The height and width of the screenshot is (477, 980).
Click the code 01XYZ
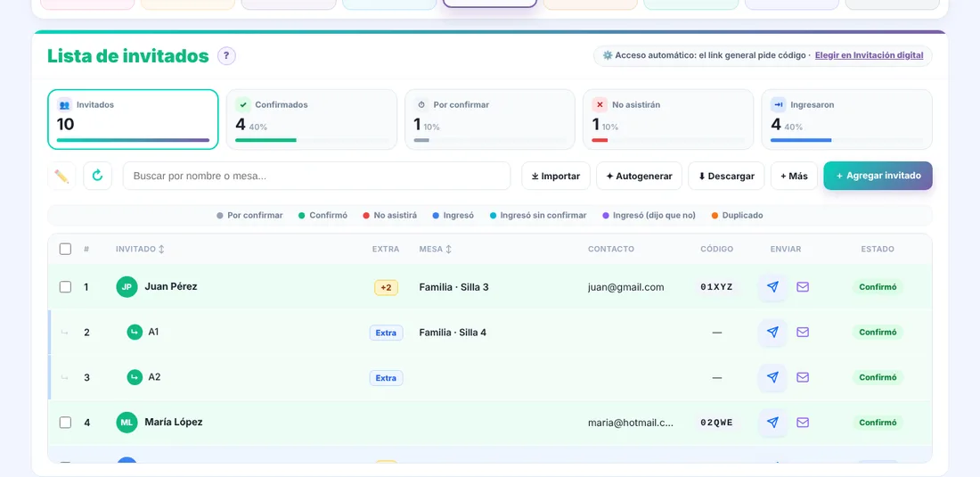(716, 287)
